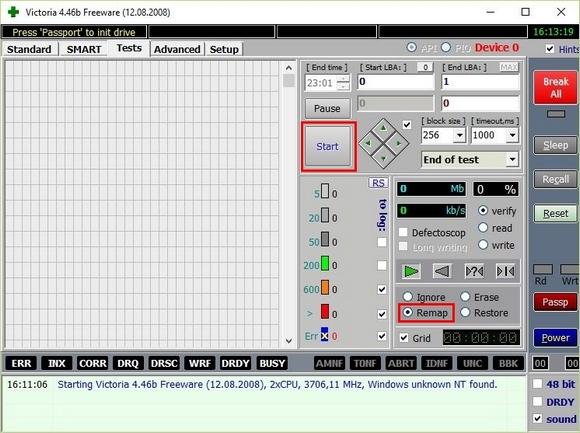Click the BUSY status register indicator

click(272, 363)
